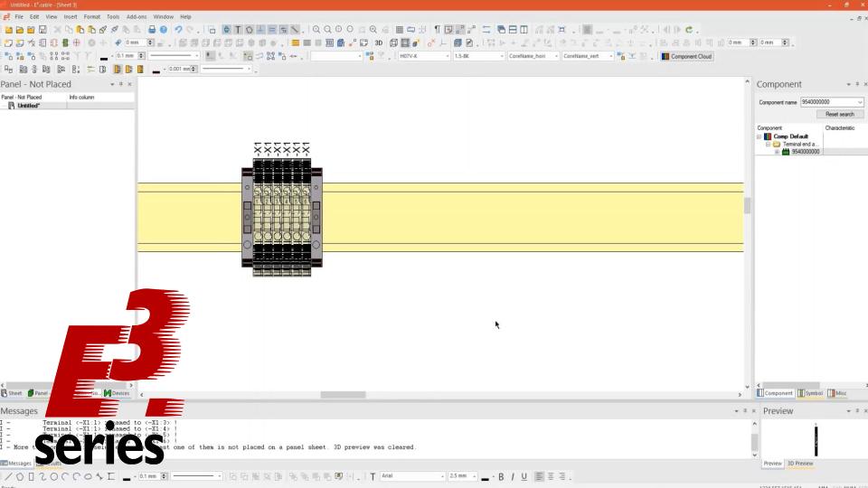Toggle Underline text formatting
The image size is (868, 488).
tap(524, 476)
